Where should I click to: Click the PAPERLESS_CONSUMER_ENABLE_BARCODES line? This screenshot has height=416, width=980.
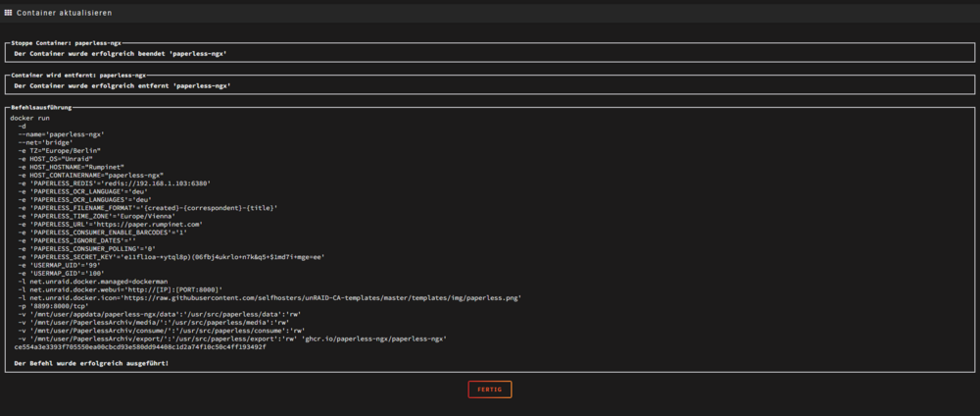point(103,232)
